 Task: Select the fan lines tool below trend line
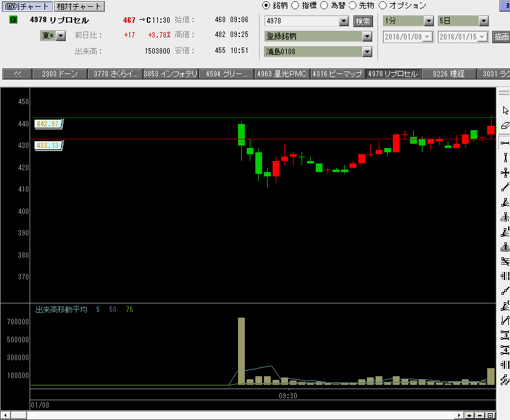point(505,202)
